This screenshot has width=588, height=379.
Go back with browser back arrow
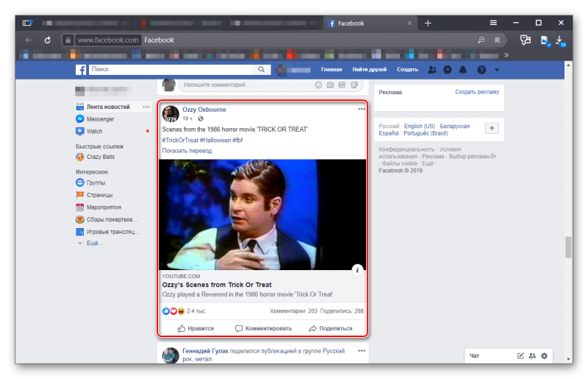click(x=29, y=40)
